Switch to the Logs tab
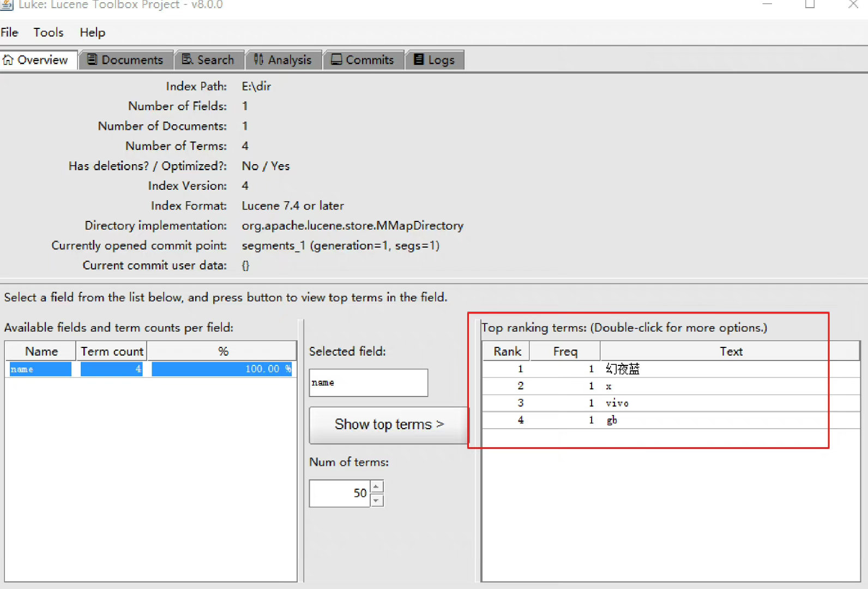The image size is (868, 589). coord(435,60)
